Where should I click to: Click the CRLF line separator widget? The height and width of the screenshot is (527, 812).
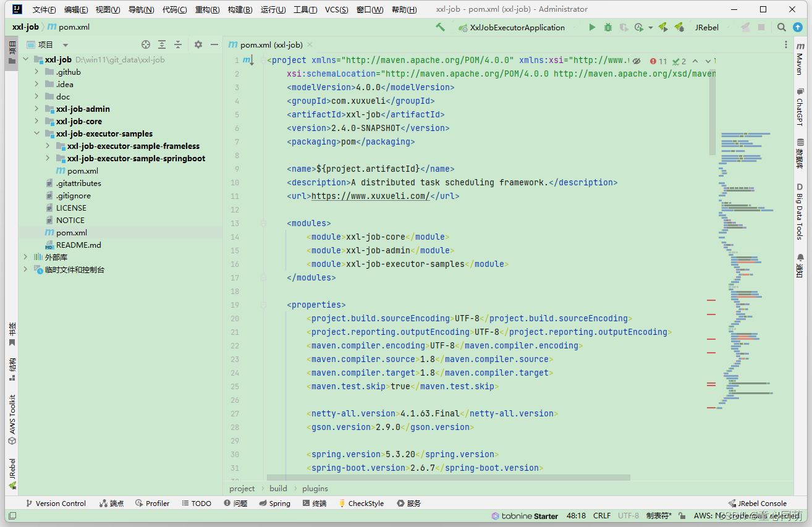point(602,515)
